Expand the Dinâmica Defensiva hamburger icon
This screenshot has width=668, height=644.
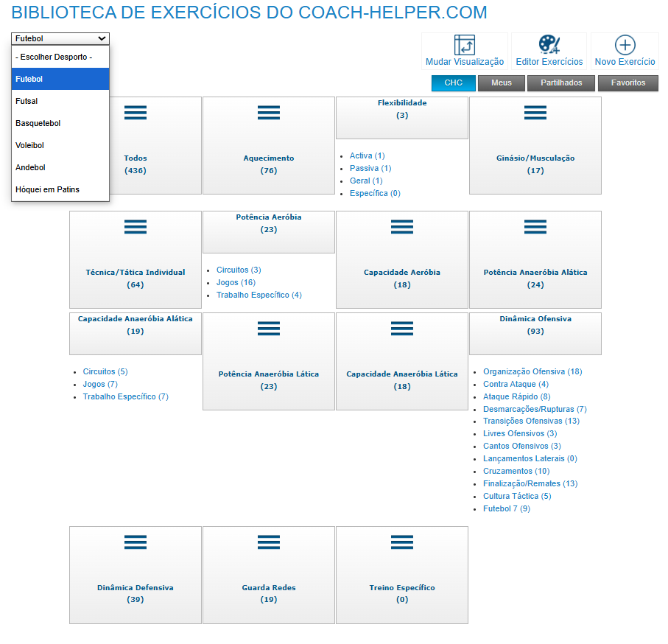136,542
